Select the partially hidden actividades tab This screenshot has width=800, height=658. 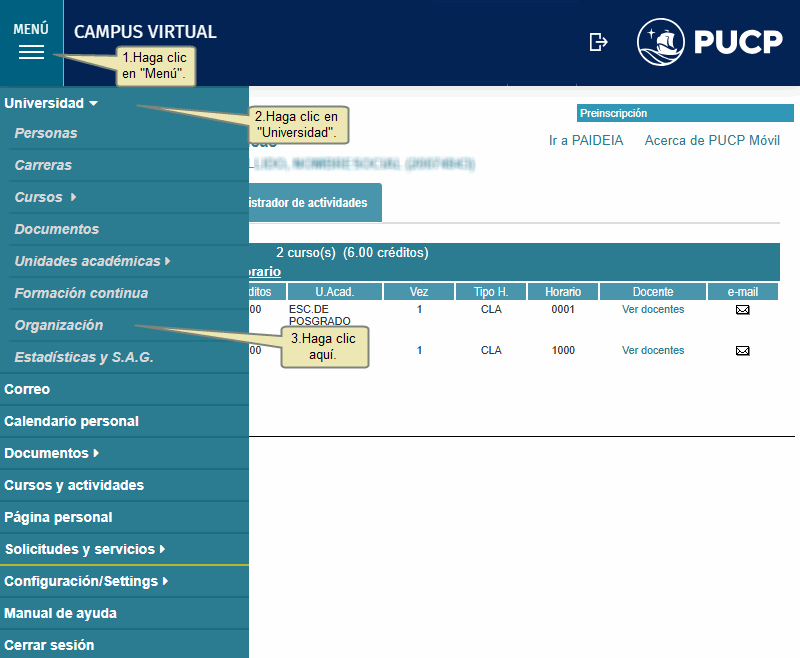coord(315,203)
